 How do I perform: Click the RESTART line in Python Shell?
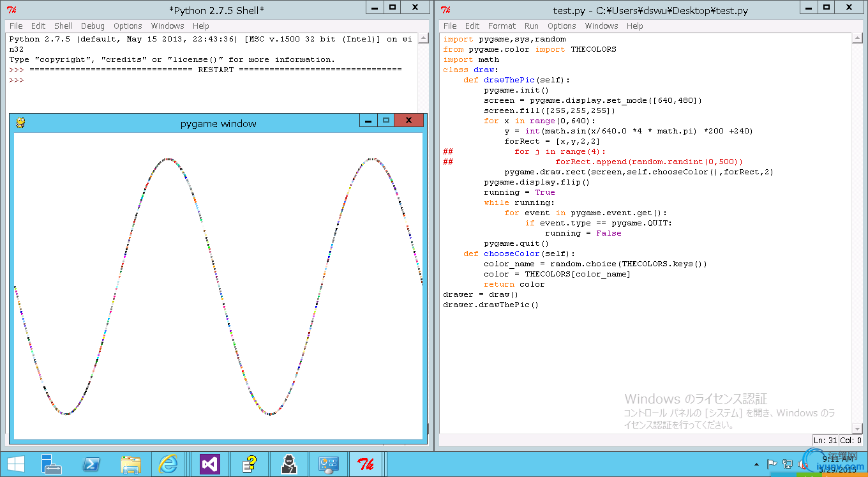[x=206, y=70]
